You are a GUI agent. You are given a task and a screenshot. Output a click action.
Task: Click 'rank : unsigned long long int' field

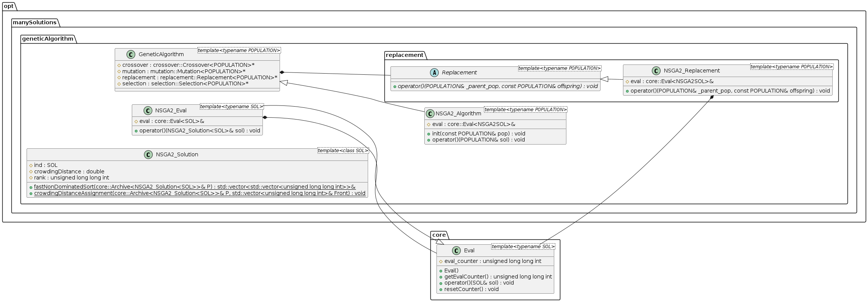(71, 178)
